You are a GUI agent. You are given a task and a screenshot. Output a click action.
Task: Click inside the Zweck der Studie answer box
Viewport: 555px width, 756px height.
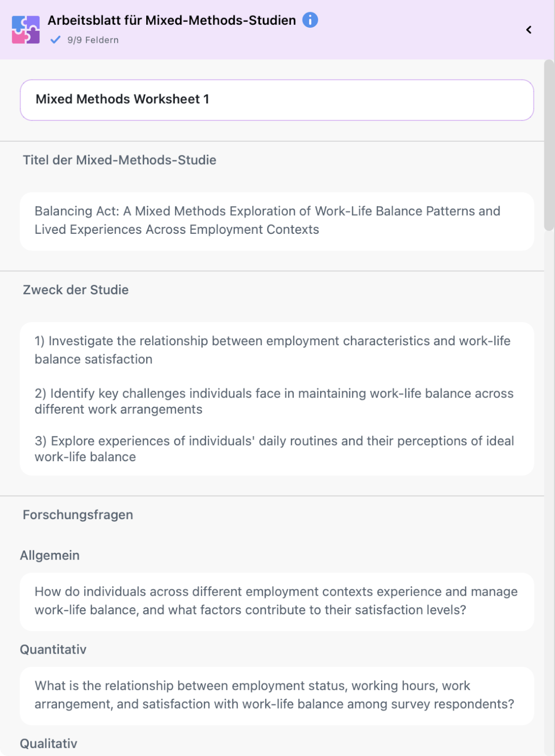(x=276, y=398)
